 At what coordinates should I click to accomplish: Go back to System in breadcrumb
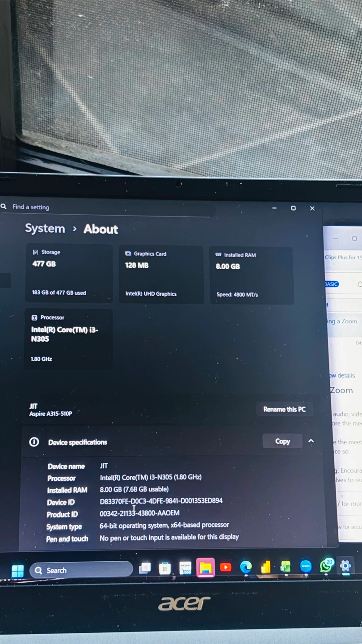click(x=45, y=228)
